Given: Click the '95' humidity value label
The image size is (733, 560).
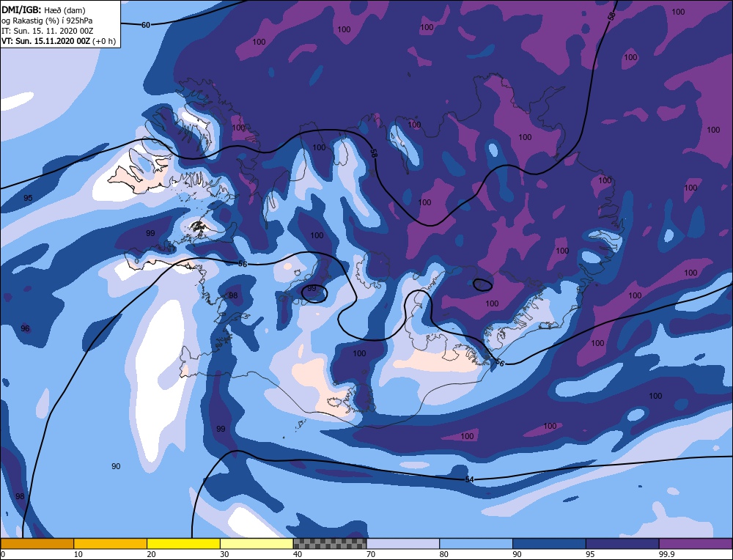Looking at the screenshot, I should (x=28, y=198).
